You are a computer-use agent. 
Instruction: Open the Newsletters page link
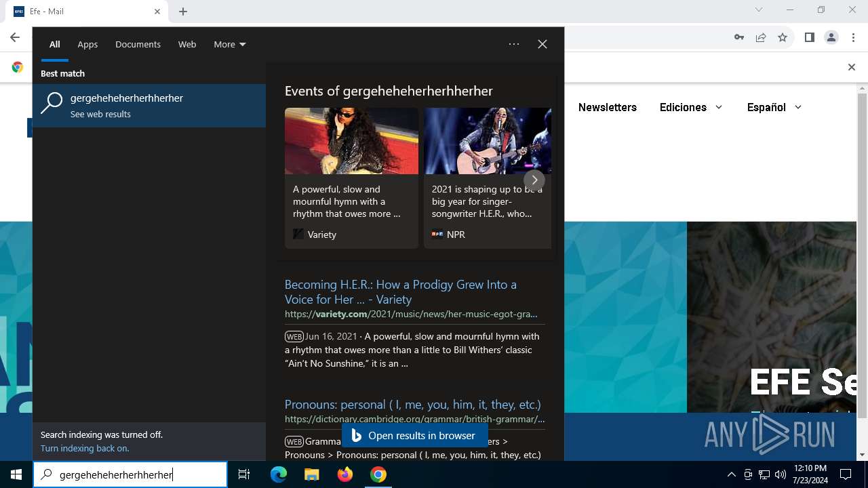(x=608, y=107)
